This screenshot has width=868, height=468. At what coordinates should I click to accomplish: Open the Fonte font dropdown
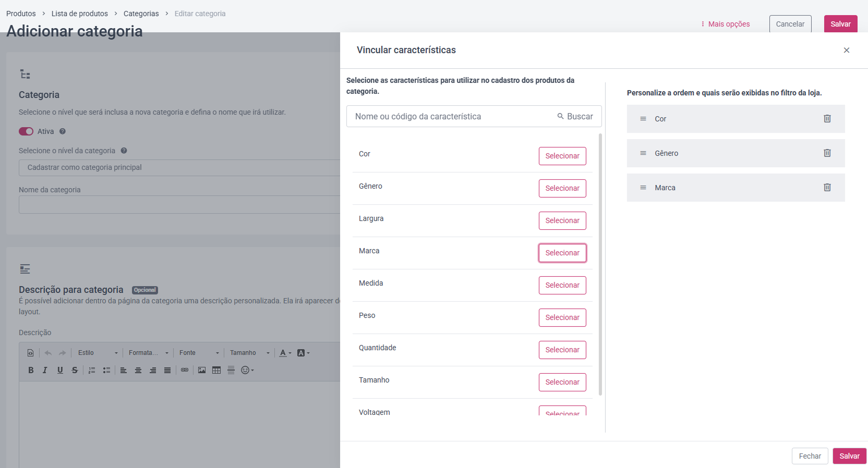(199, 353)
